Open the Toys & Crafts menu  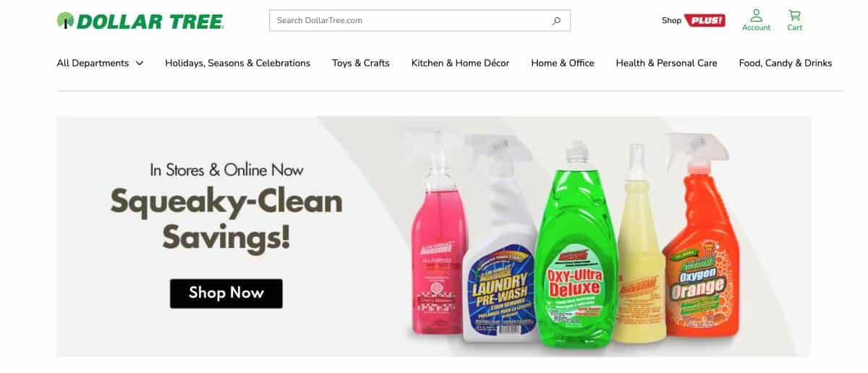coord(360,63)
